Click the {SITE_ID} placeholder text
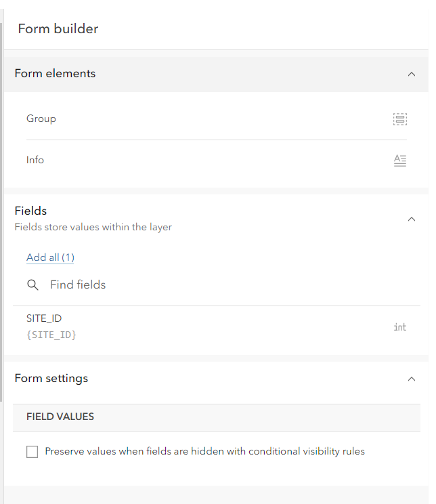The width and height of the screenshot is (436, 504). pyautogui.click(x=51, y=335)
